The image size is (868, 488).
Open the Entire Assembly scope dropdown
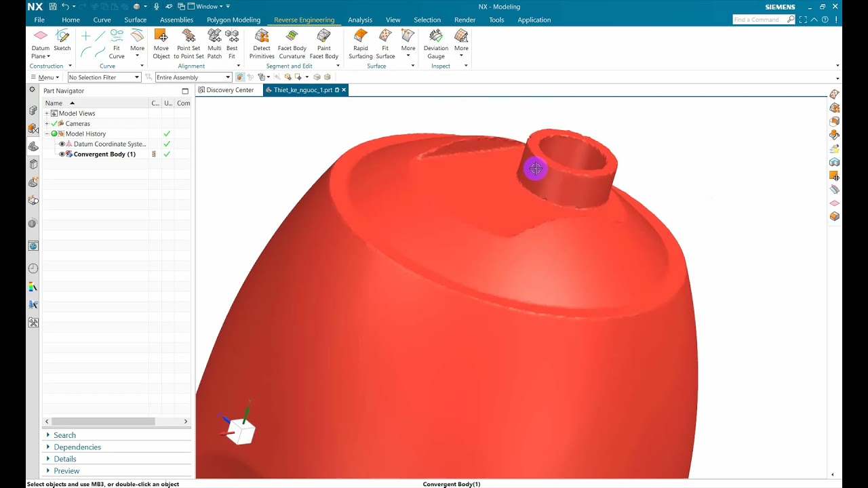(193, 77)
